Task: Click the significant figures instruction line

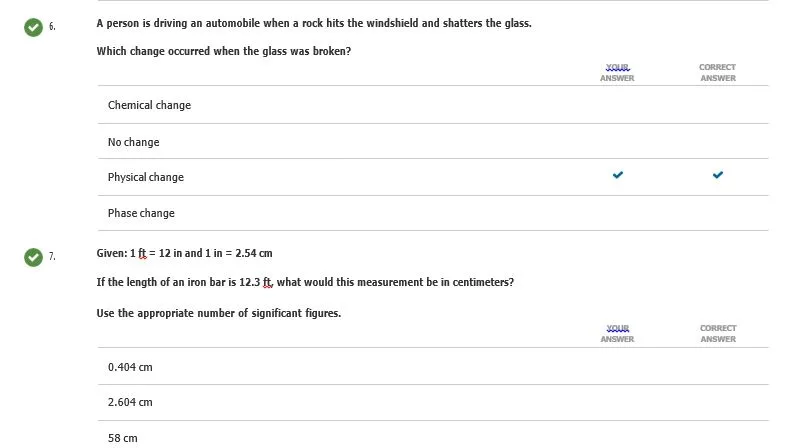Action: coord(219,313)
